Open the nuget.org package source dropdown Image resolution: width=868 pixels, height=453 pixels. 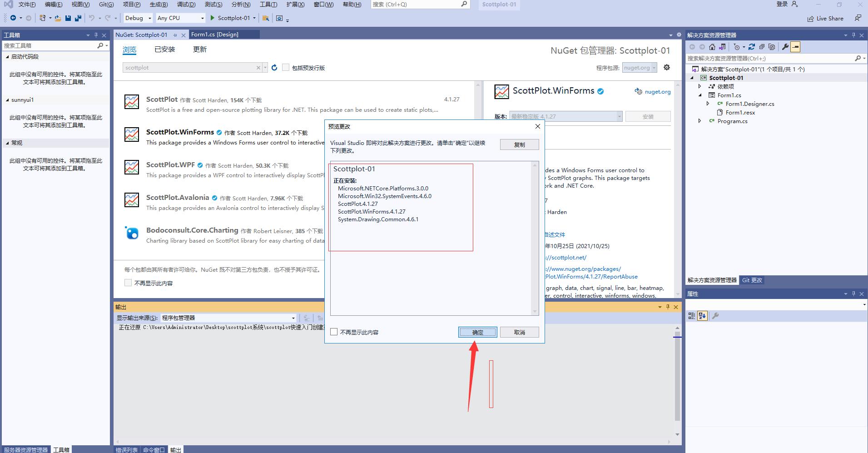click(x=640, y=68)
